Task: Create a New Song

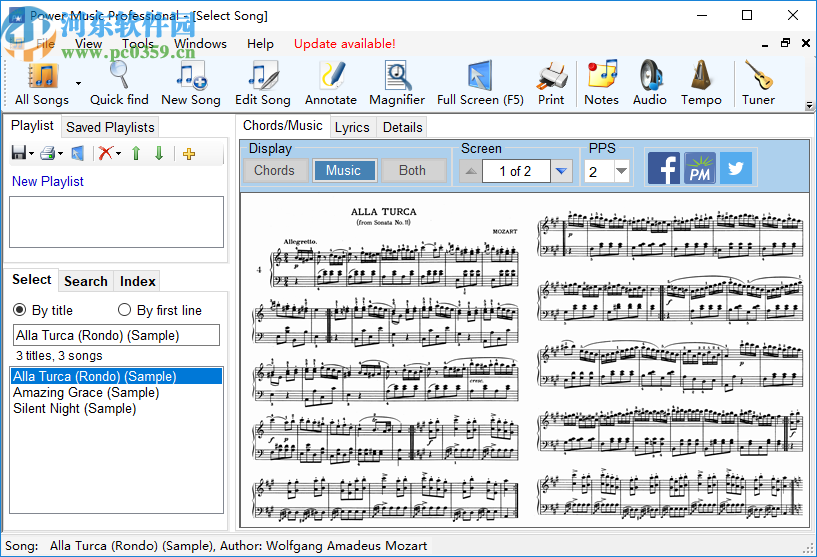Action: click(x=191, y=83)
